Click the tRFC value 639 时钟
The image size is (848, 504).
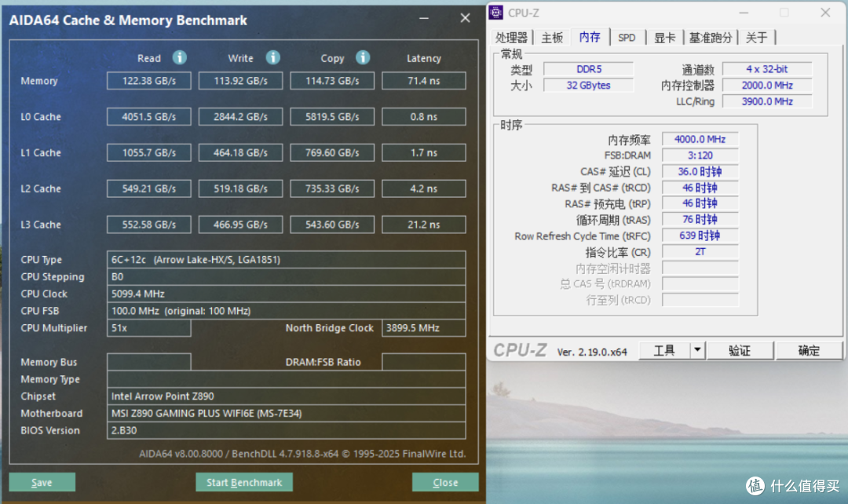[700, 236]
